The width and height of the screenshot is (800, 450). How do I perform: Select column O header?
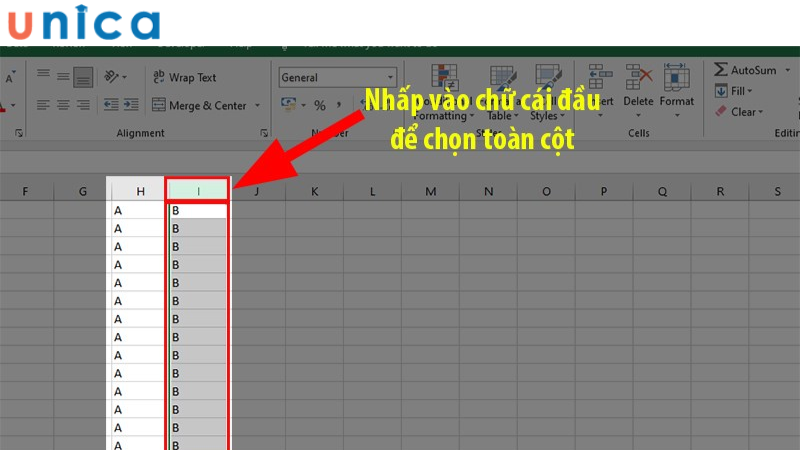[x=546, y=191]
